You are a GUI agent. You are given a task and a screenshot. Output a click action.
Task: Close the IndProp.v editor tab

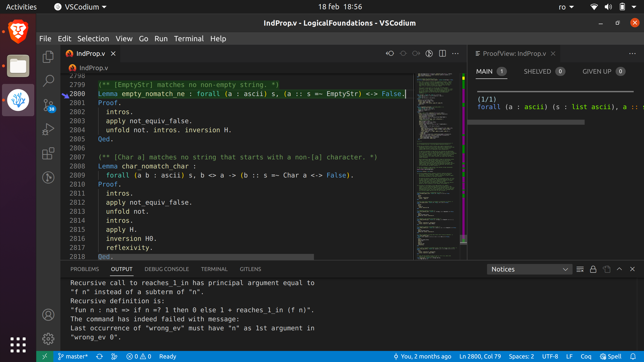[x=113, y=54]
